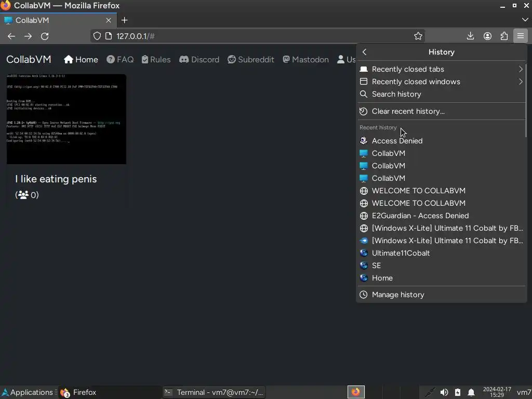This screenshot has height=399, width=532.
Task: Switch to Terminal window in taskbar
Action: click(x=214, y=393)
